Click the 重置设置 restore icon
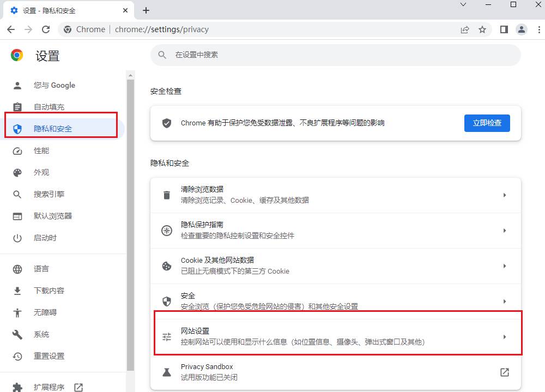 pyautogui.click(x=17, y=356)
